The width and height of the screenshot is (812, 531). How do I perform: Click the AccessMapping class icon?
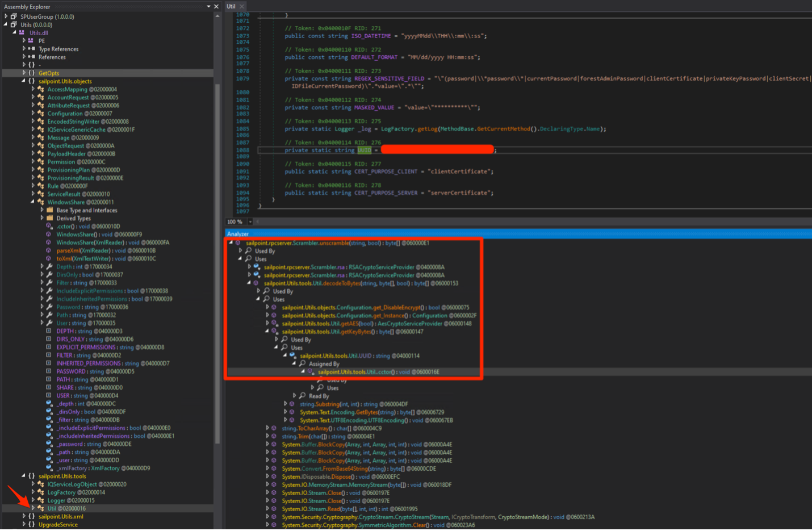40,89
